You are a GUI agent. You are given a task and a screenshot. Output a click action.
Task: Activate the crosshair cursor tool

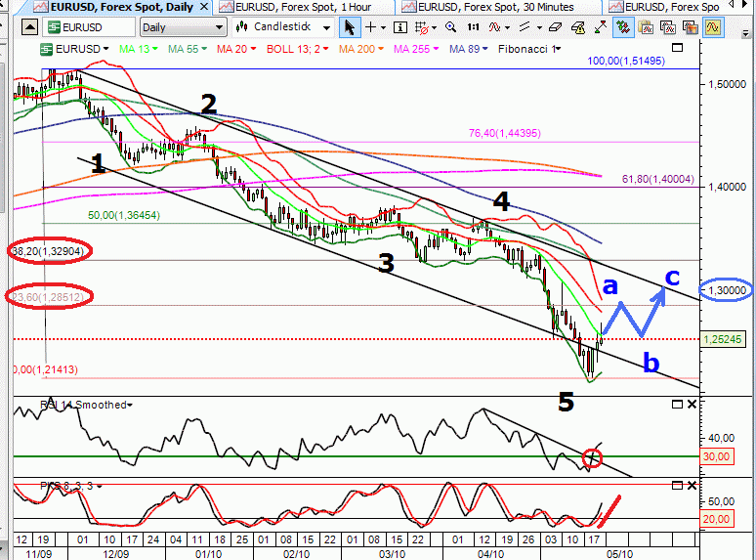tap(370, 27)
